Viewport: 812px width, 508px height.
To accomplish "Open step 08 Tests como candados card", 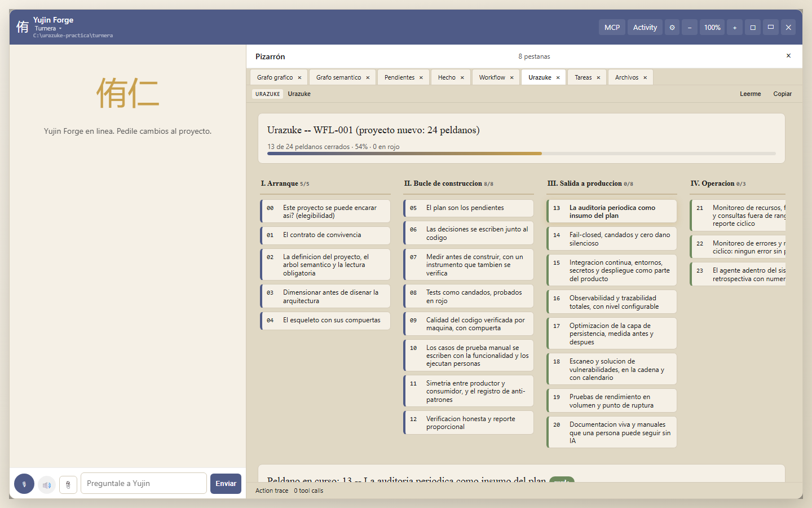I will 469,296.
